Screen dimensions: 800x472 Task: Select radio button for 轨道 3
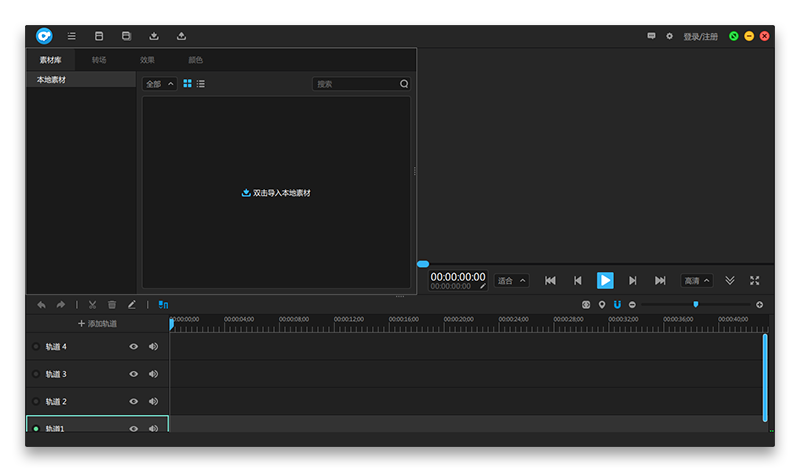(x=36, y=374)
